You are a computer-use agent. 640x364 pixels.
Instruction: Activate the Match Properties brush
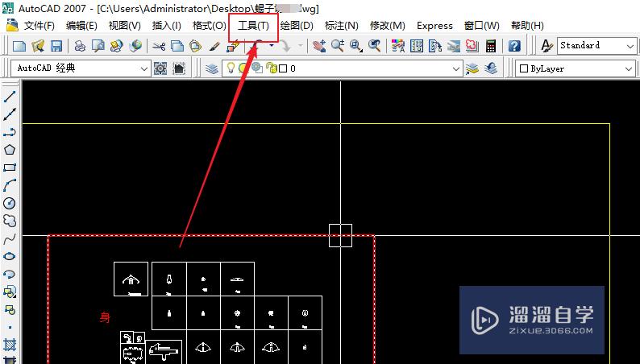(214, 46)
